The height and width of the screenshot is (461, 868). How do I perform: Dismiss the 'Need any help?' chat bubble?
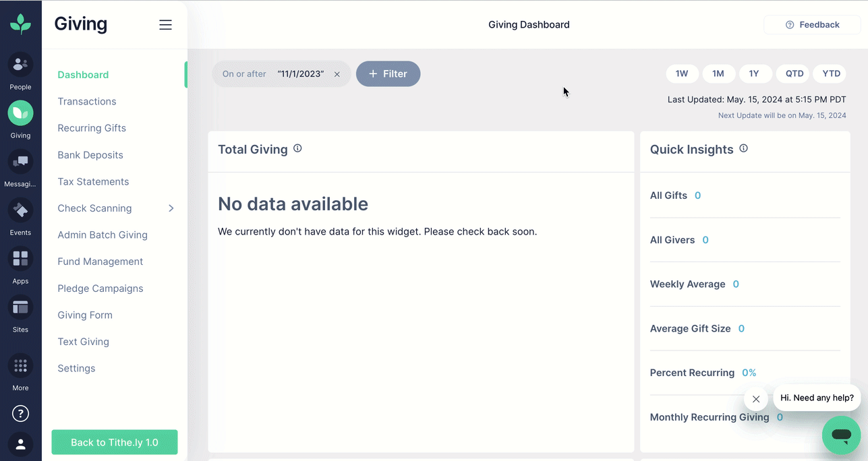(x=756, y=399)
